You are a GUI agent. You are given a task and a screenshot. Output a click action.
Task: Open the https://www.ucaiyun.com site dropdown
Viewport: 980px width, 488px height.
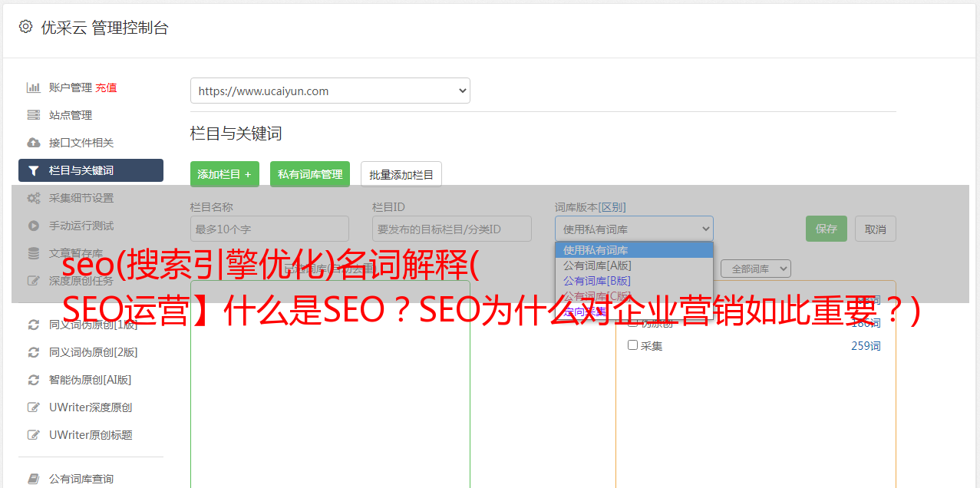(330, 91)
